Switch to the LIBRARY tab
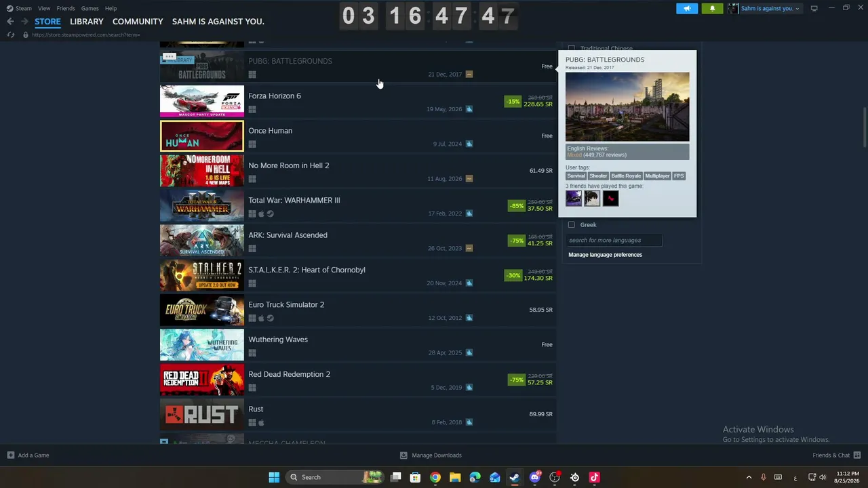 [87, 22]
